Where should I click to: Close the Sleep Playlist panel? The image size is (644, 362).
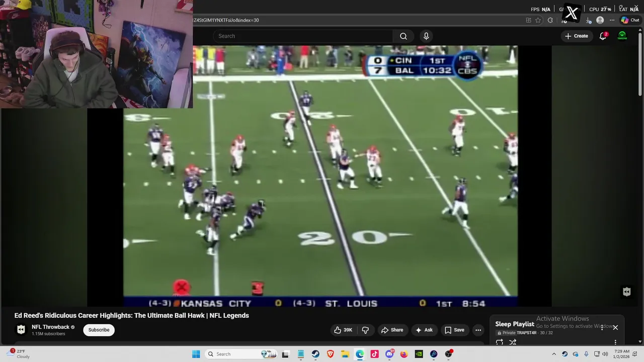(x=615, y=327)
